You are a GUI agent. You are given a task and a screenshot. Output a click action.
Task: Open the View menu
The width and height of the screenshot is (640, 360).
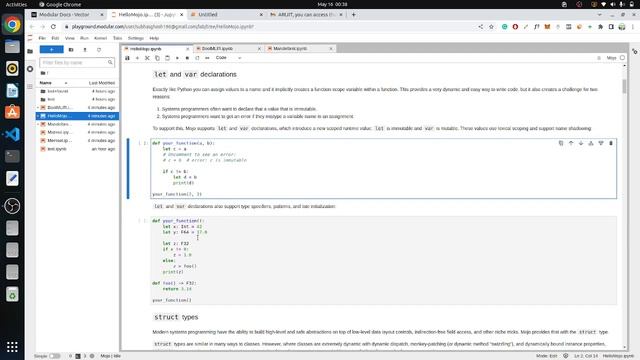coord(70,38)
